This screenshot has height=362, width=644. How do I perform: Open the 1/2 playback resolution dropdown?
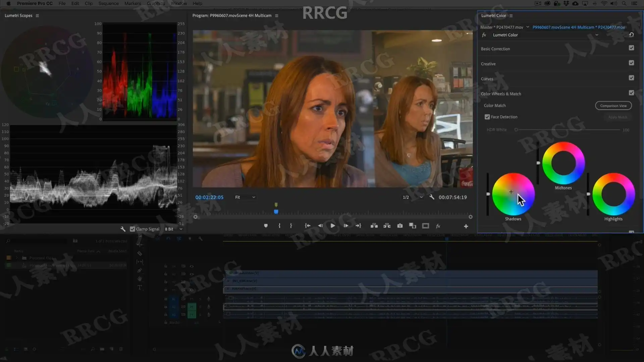click(x=413, y=197)
